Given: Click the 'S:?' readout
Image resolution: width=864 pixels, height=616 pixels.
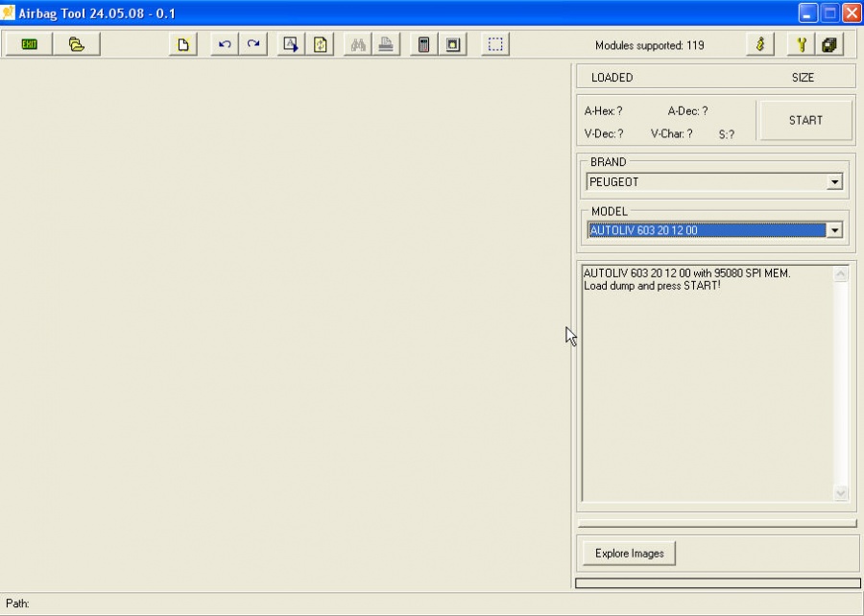Looking at the screenshot, I should tap(727, 134).
